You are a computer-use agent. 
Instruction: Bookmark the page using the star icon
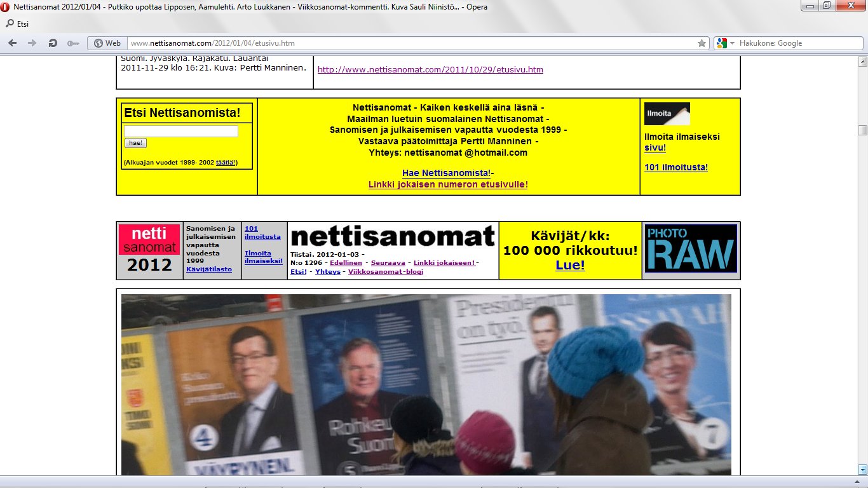pyautogui.click(x=702, y=43)
